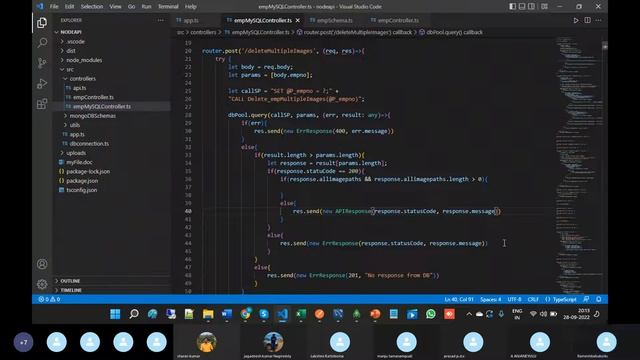Open Windows taskbar search
The image size is (640, 360).
coord(134,314)
